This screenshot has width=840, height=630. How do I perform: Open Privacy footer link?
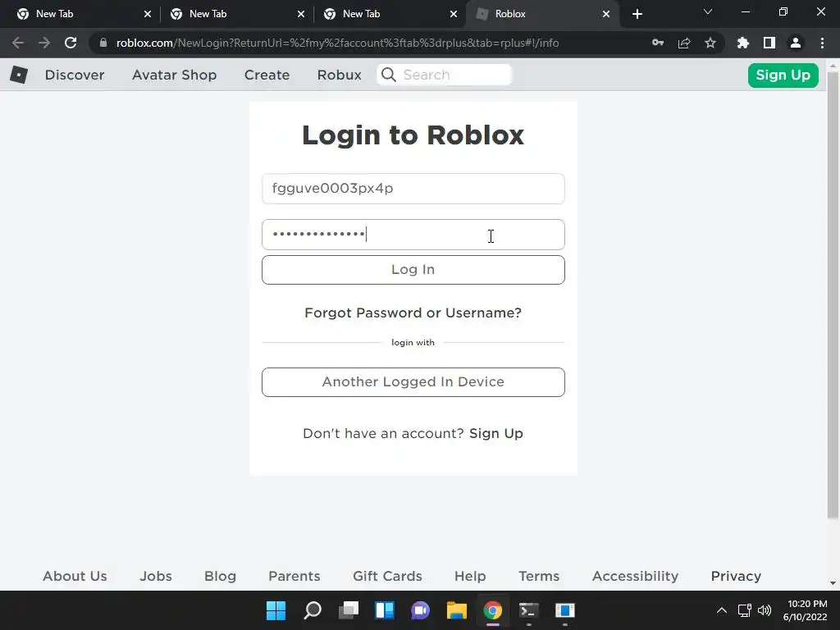point(736,576)
